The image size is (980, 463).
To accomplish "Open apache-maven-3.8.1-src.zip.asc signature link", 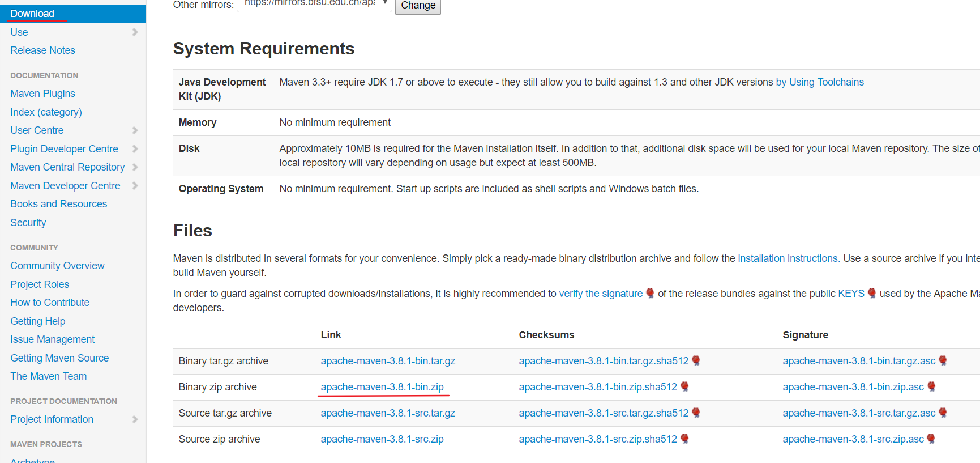I will pos(853,439).
